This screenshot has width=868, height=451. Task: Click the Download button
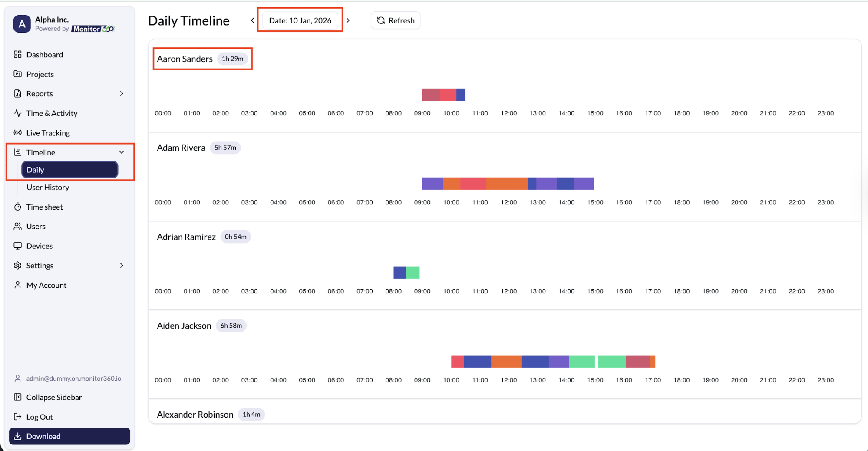[69, 436]
